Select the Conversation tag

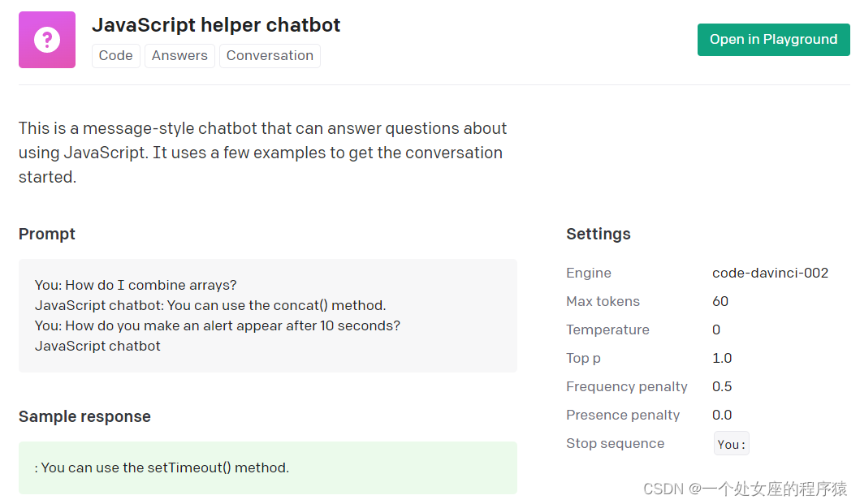point(270,56)
